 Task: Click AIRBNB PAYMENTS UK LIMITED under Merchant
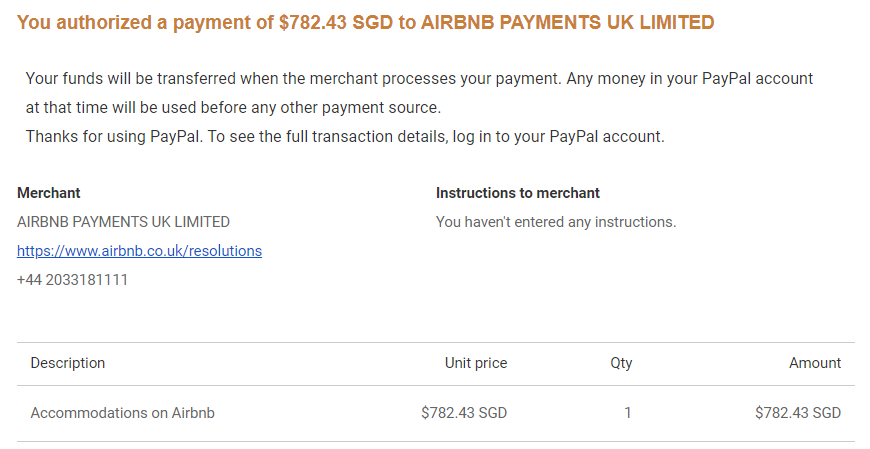tap(123, 222)
